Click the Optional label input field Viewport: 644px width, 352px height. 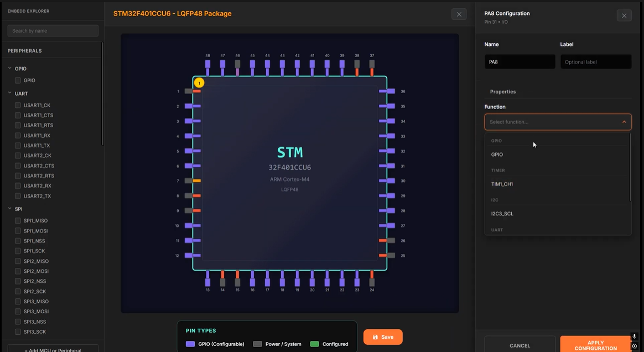[595, 61]
